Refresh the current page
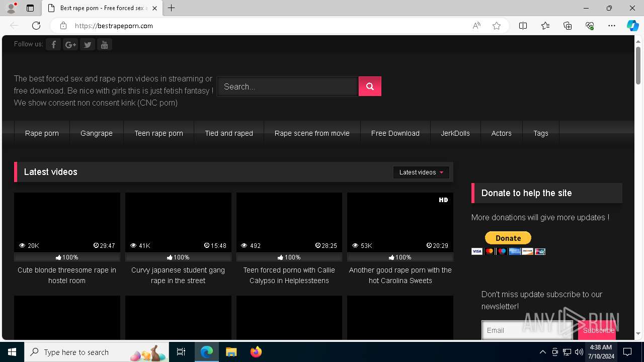This screenshot has width=644, height=362. (x=36, y=26)
